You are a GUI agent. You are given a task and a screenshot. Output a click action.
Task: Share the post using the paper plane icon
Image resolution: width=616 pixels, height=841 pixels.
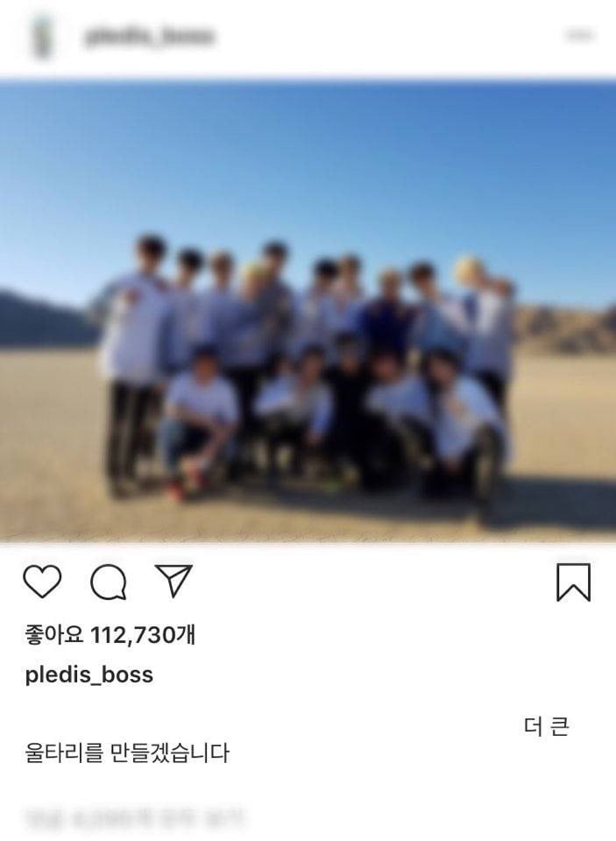(173, 580)
